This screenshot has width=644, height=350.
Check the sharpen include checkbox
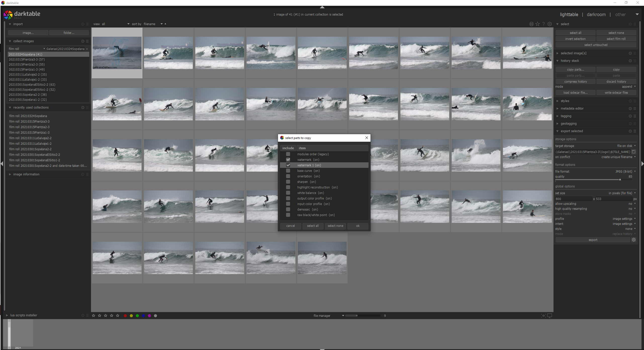pyautogui.click(x=288, y=182)
